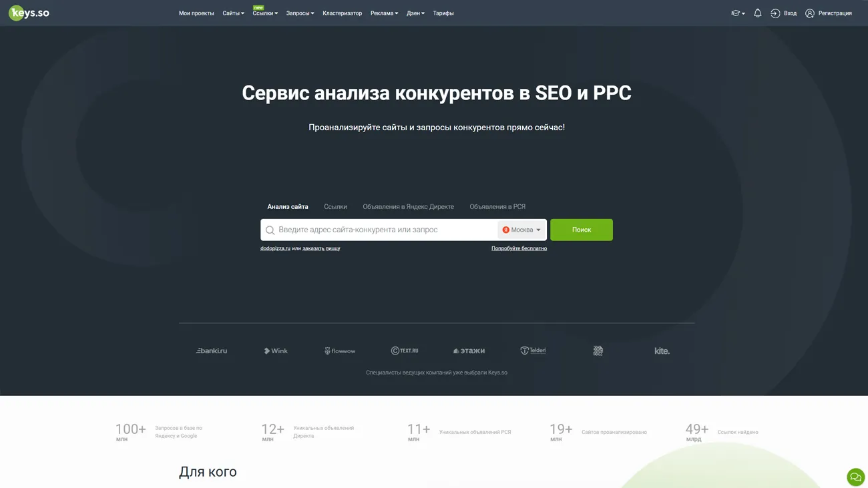Switch to Объявления в РСЯ tab
The height and width of the screenshot is (488, 868).
pos(497,207)
